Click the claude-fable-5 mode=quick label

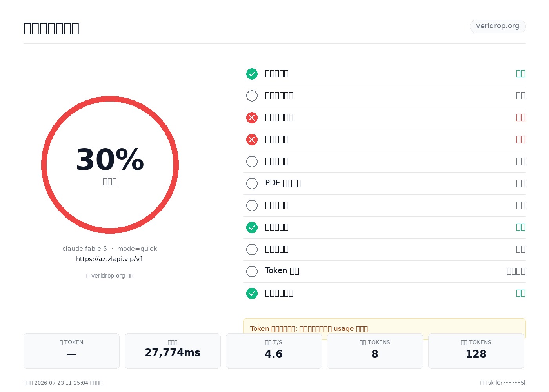[x=110, y=249]
